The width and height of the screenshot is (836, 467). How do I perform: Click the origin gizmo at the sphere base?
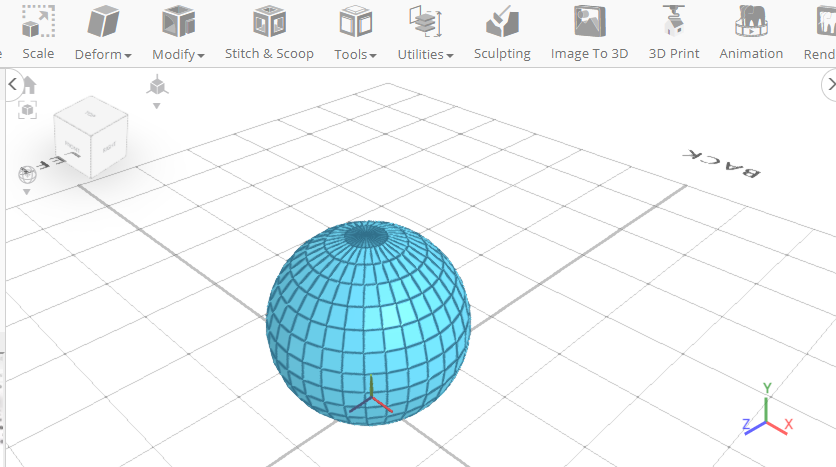click(371, 397)
